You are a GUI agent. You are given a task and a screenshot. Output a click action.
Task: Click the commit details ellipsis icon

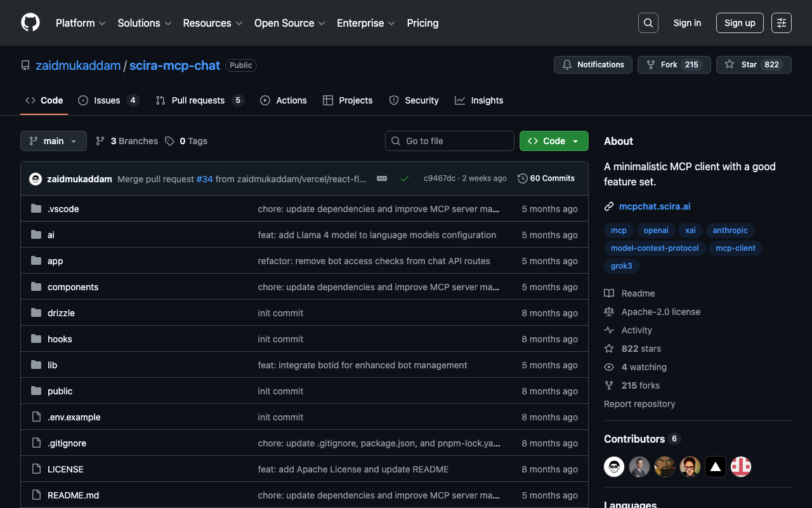tap(382, 178)
